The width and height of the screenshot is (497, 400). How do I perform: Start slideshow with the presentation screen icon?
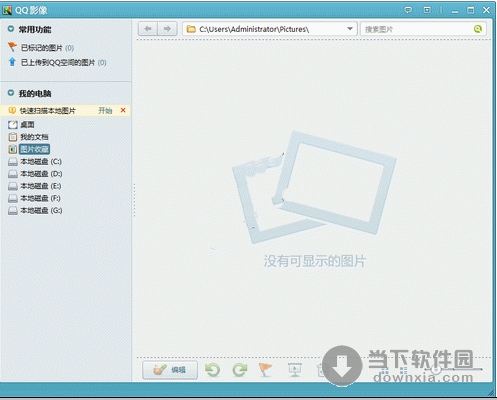coord(295,370)
